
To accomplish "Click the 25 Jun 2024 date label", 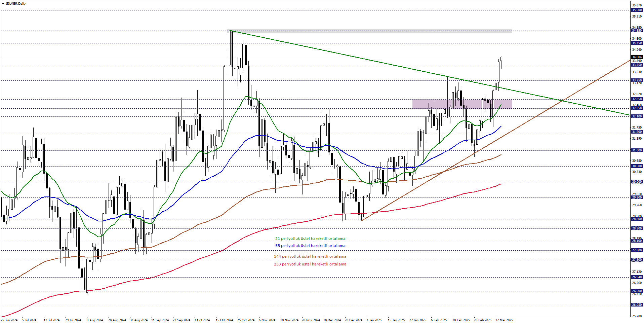I will coord(9,320).
